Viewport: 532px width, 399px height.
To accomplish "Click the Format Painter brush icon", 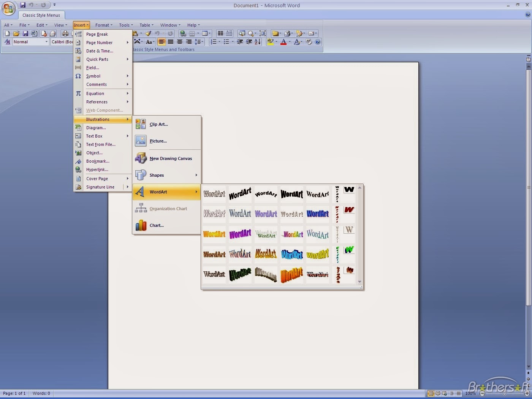I will 149,33.
